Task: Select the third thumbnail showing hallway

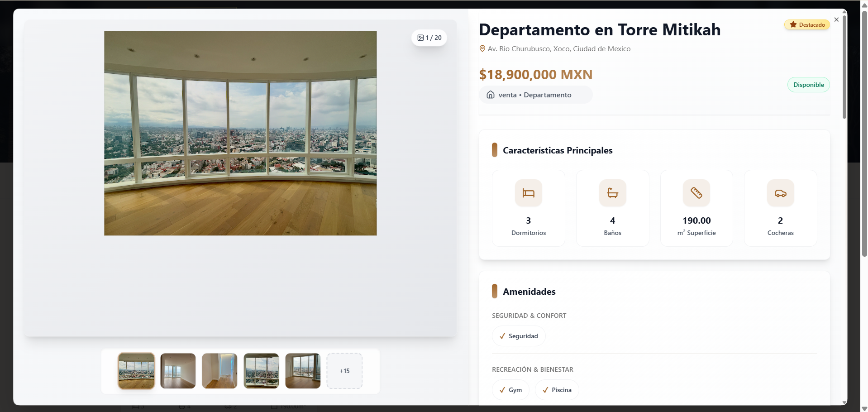Action: pyautogui.click(x=219, y=371)
